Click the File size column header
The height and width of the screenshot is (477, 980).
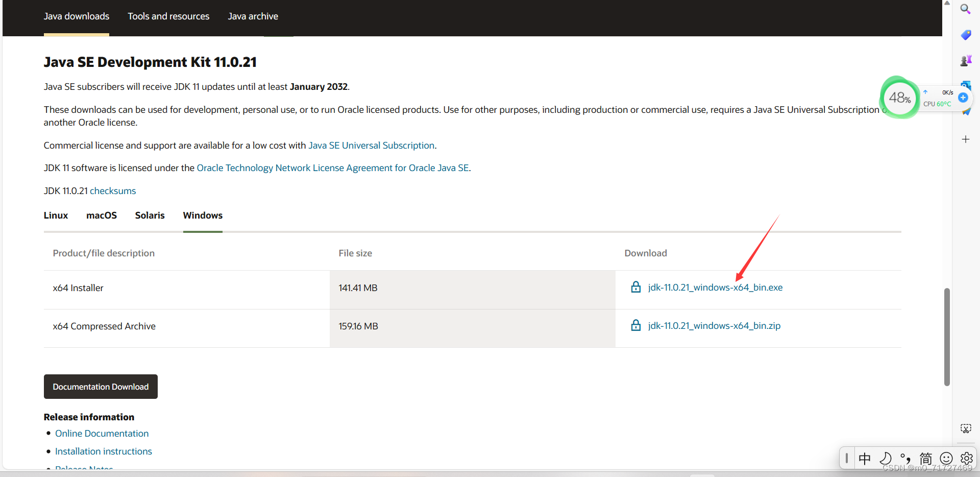(355, 253)
